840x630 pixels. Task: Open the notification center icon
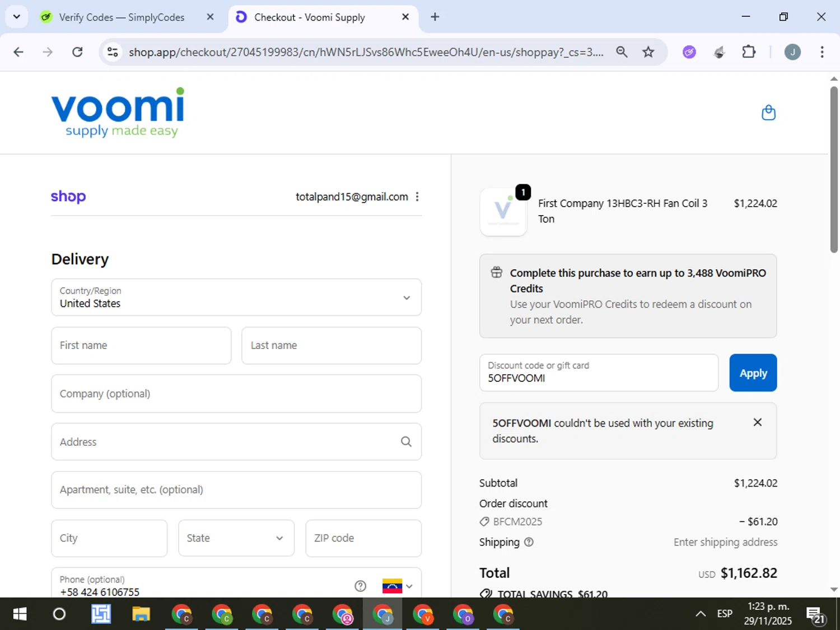coord(816,615)
